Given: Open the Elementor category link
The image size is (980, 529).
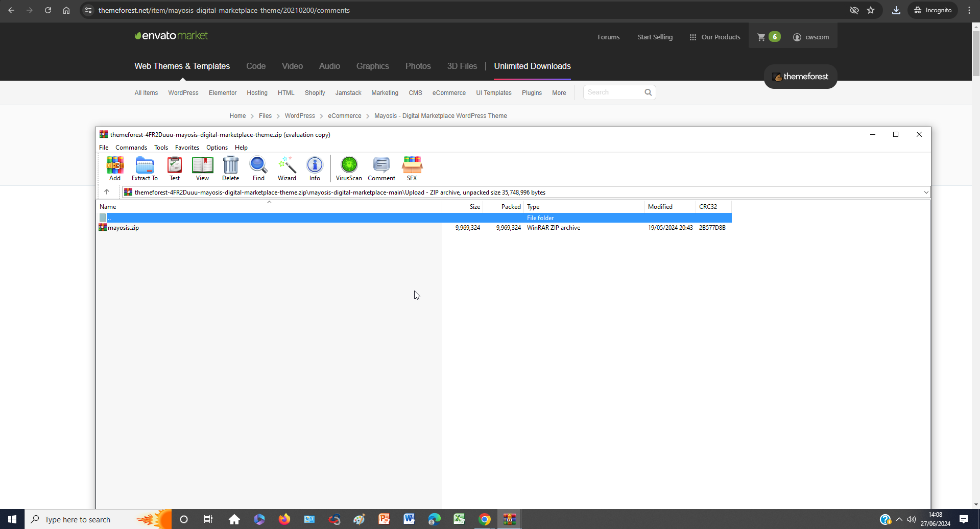Looking at the screenshot, I should 223,93.
